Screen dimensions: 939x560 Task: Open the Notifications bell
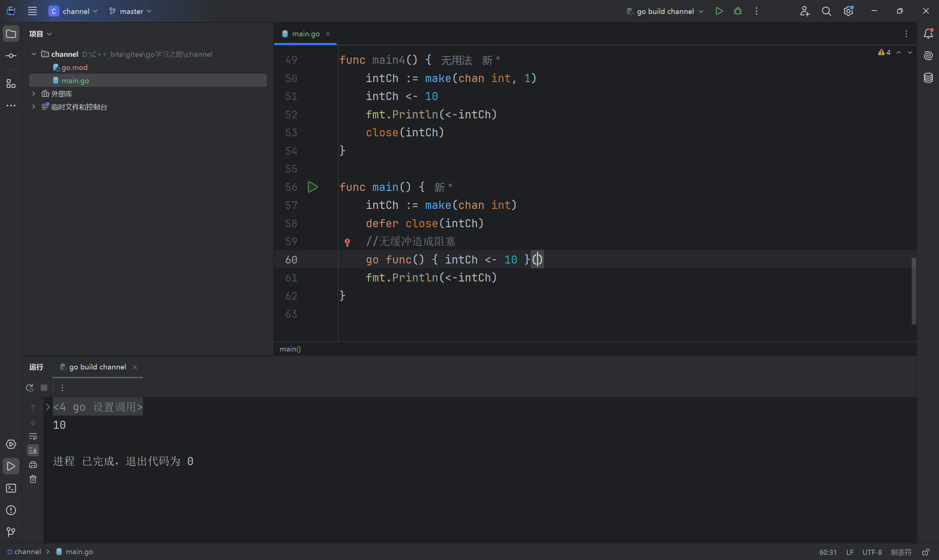[928, 34]
